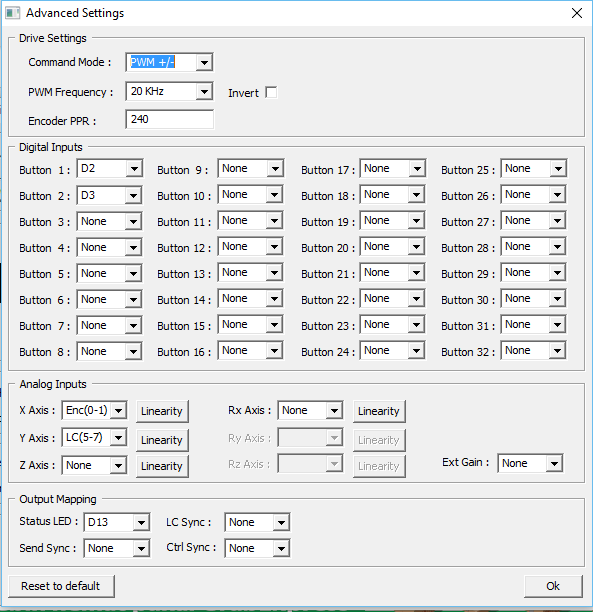This screenshot has width=593, height=612.
Task: Select a pin for Button 21
Action: coord(393,272)
